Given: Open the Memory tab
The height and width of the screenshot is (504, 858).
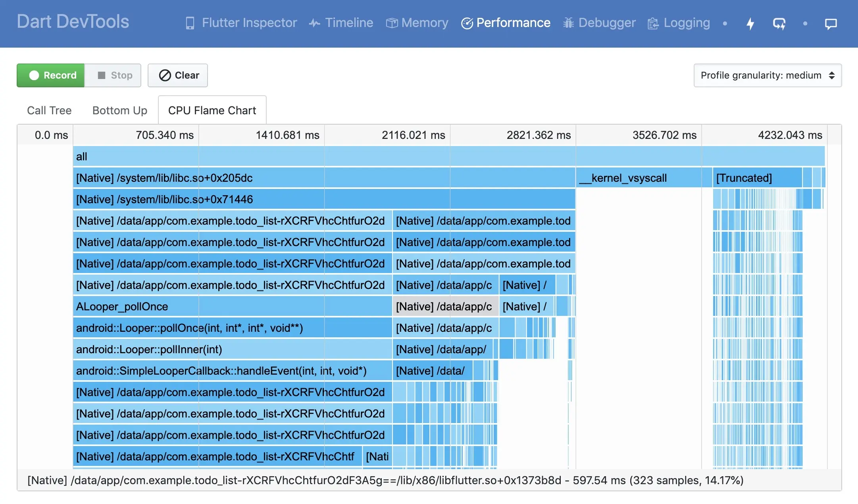Looking at the screenshot, I should pos(417,23).
